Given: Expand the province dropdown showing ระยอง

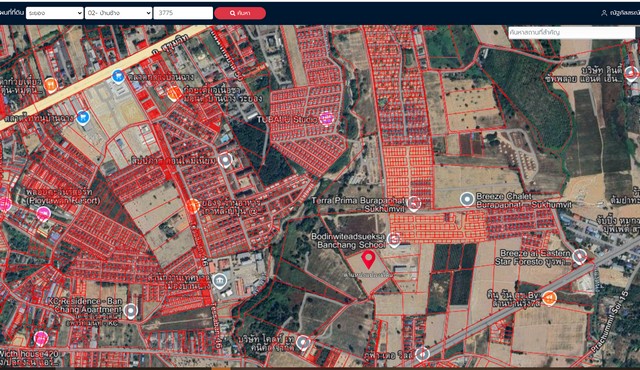Looking at the screenshot, I should coord(54,13).
